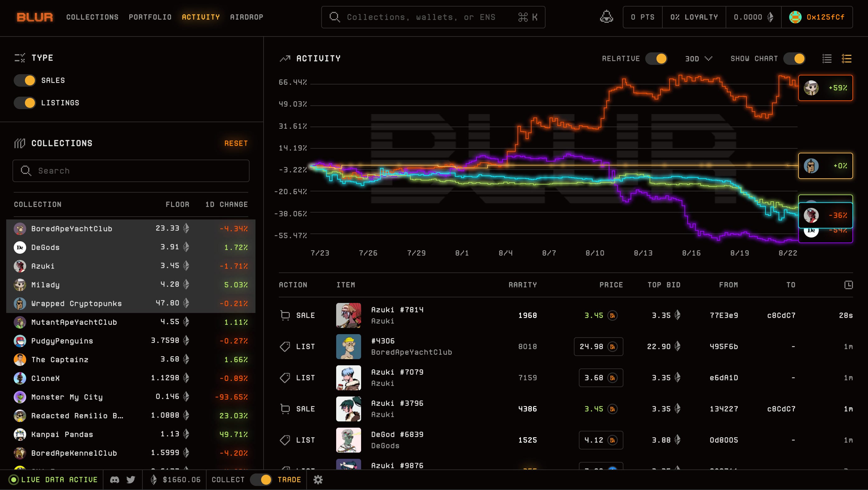
Task: Click the time column clock icon
Action: click(848, 285)
